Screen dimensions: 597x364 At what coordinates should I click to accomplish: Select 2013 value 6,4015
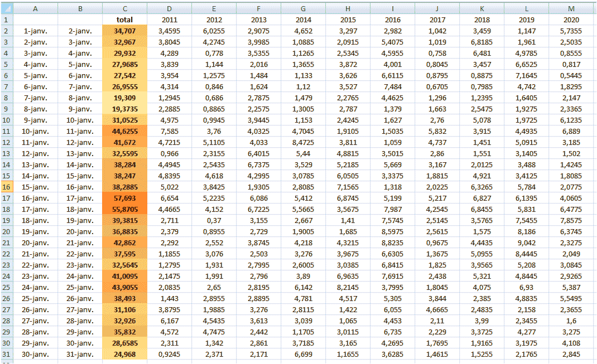point(258,154)
